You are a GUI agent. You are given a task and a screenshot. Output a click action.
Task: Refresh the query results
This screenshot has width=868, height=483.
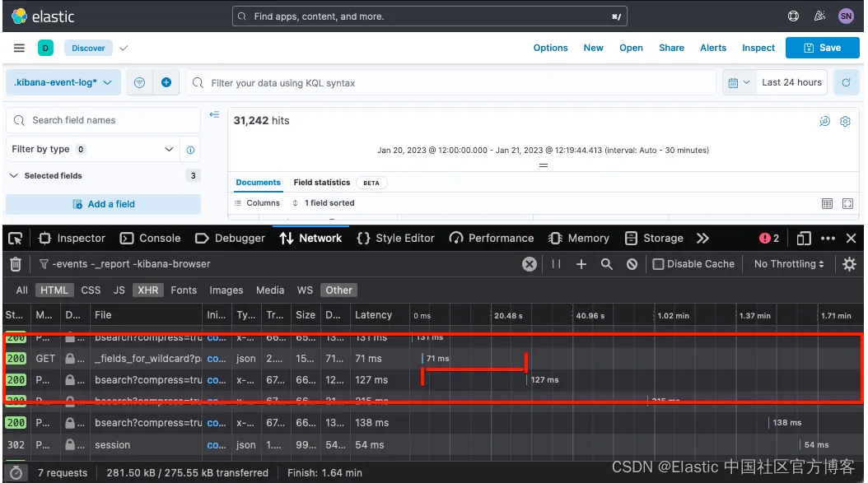(846, 82)
